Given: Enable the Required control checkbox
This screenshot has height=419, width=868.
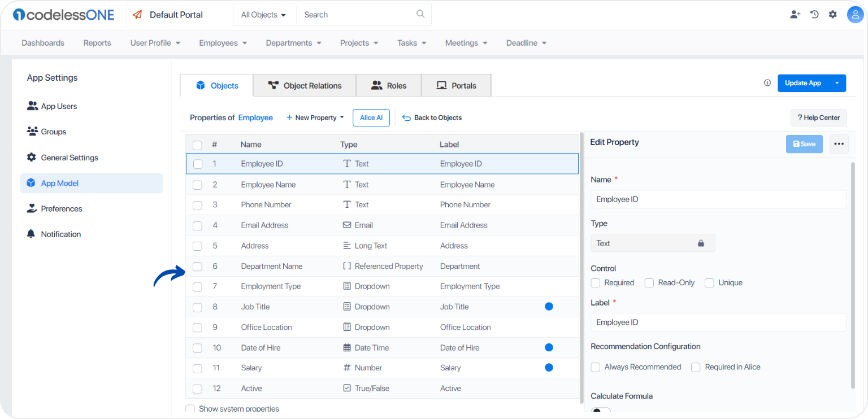Looking at the screenshot, I should point(596,282).
